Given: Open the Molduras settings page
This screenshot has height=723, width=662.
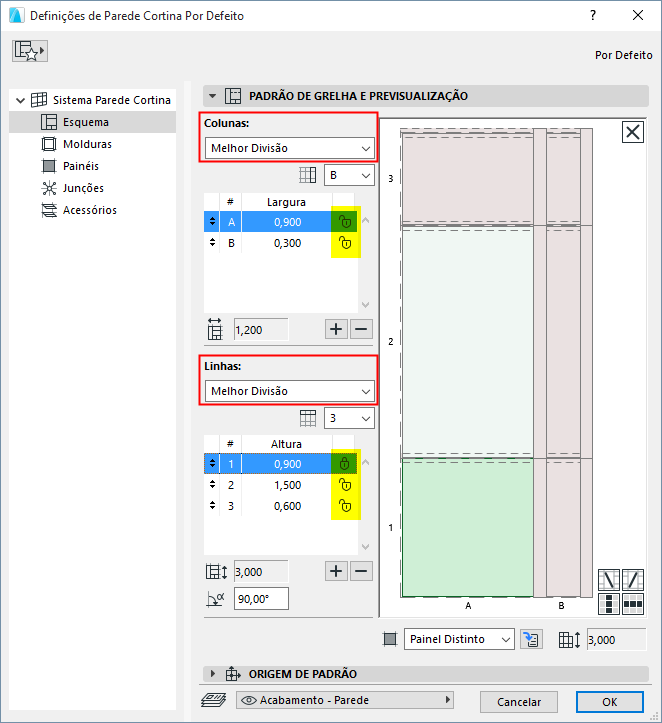Looking at the screenshot, I should click(87, 144).
